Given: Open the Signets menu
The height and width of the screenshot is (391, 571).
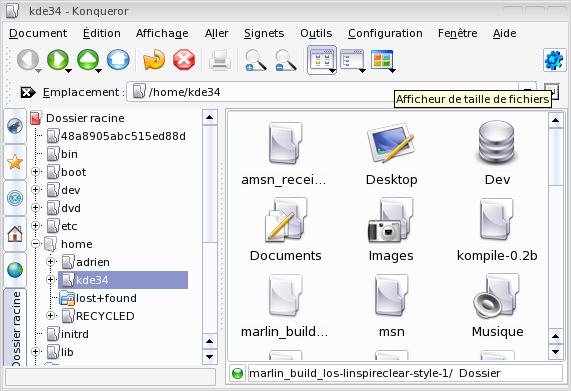Looking at the screenshot, I should (264, 33).
